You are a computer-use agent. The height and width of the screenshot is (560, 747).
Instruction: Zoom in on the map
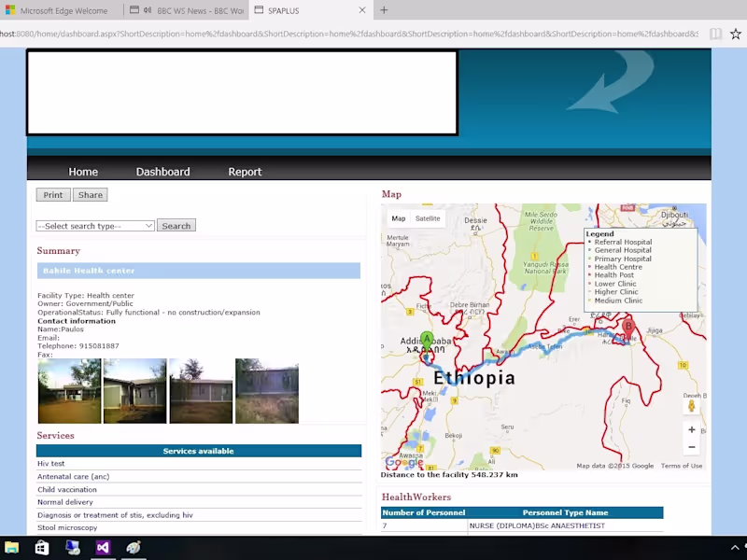(691, 429)
